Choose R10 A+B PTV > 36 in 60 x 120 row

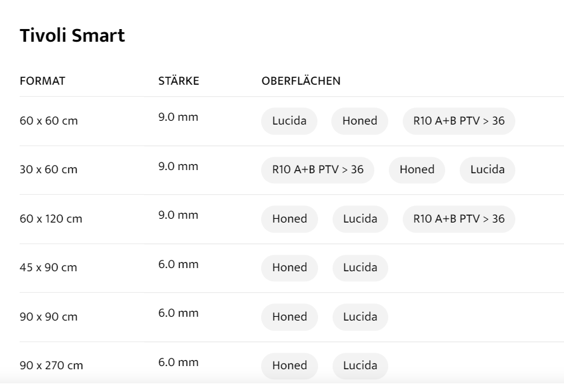(x=458, y=219)
